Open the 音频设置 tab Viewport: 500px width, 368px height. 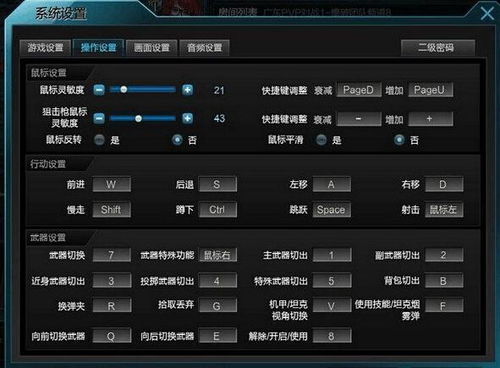[x=204, y=48]
